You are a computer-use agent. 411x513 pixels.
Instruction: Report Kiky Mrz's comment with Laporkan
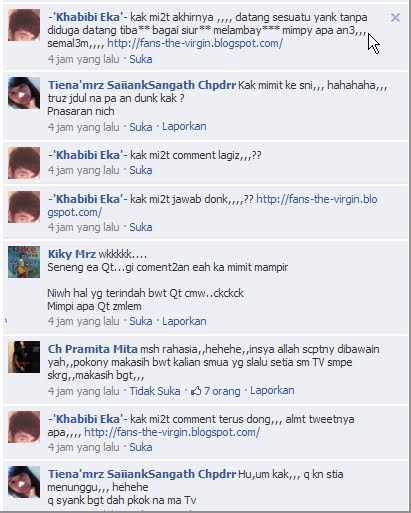[184, 321]
